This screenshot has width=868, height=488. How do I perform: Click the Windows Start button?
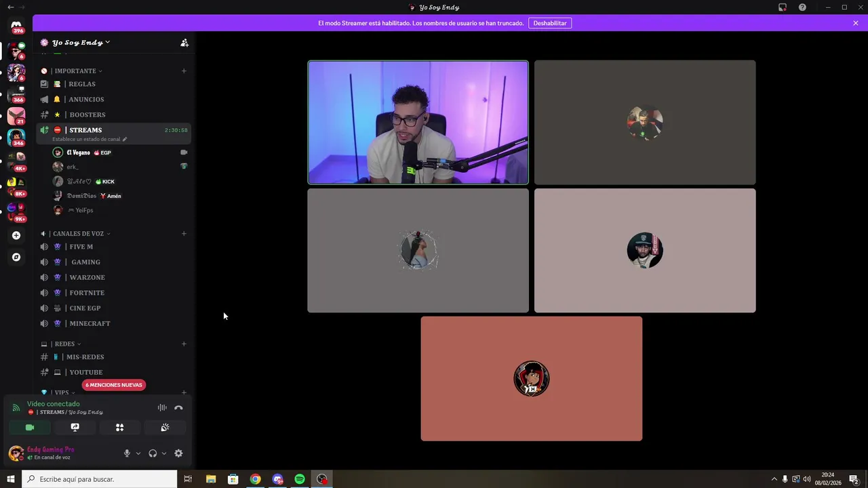[x=11, y=479]
